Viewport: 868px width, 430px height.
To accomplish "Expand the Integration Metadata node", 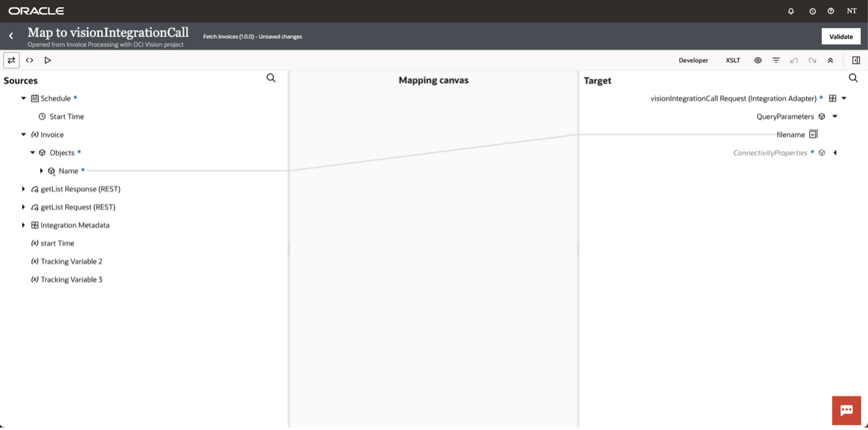I will click(x=24, y=225).
